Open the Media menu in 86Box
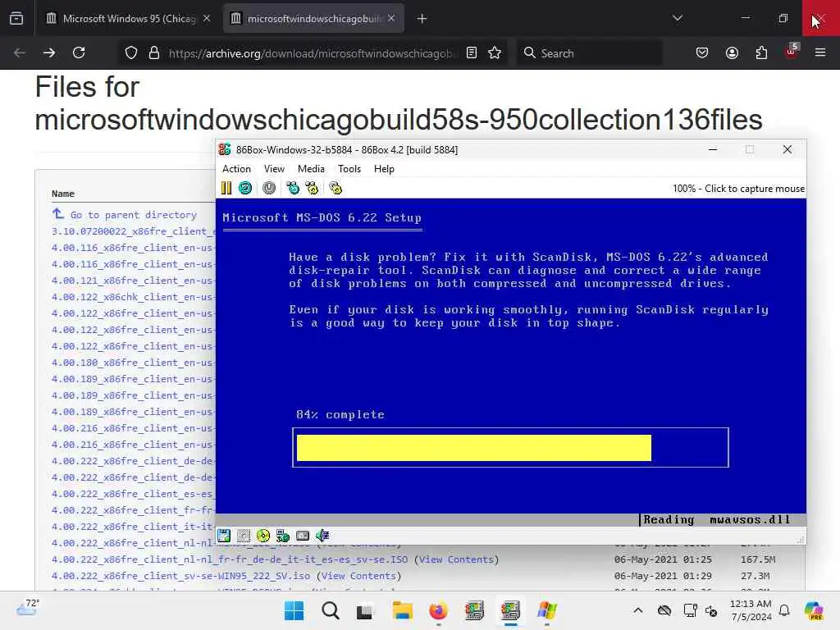Viewport: 840px width, 630px height. click(x=311, y=169)
